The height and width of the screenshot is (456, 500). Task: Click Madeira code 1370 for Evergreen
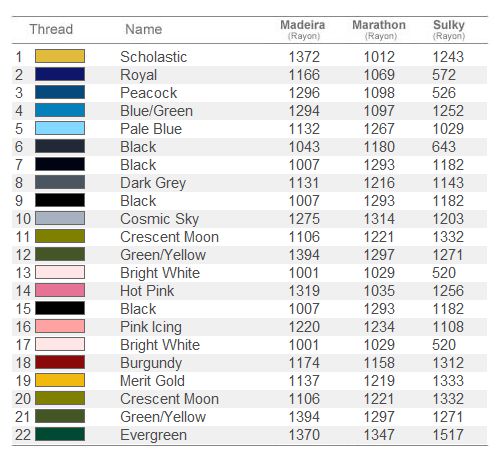click(304, 435)
